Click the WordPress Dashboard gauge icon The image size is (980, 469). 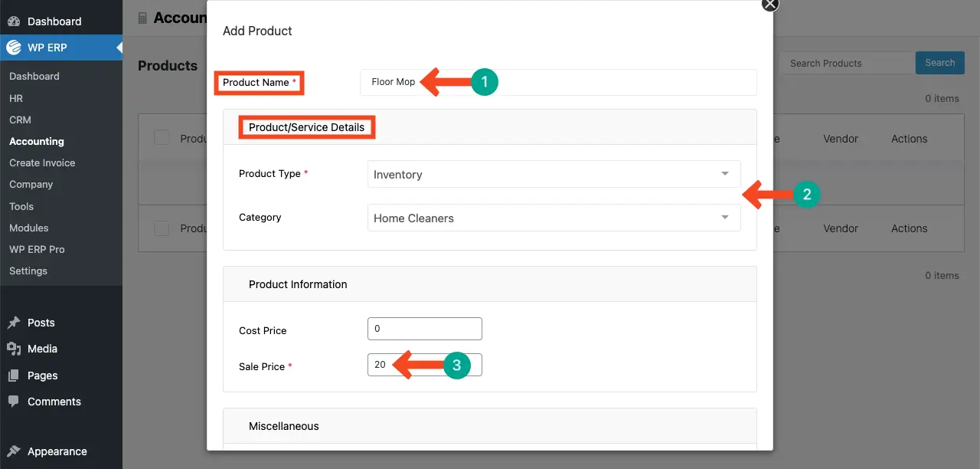coord(14,21)
